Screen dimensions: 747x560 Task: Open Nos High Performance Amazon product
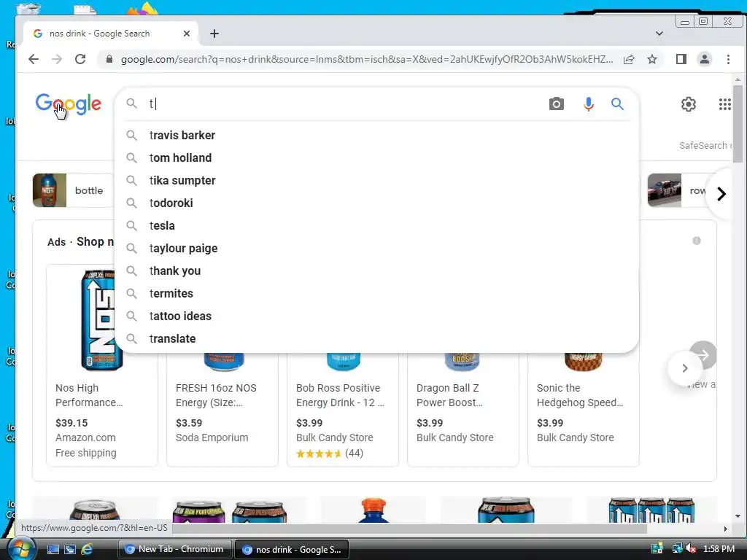click(x=89, y=395)
